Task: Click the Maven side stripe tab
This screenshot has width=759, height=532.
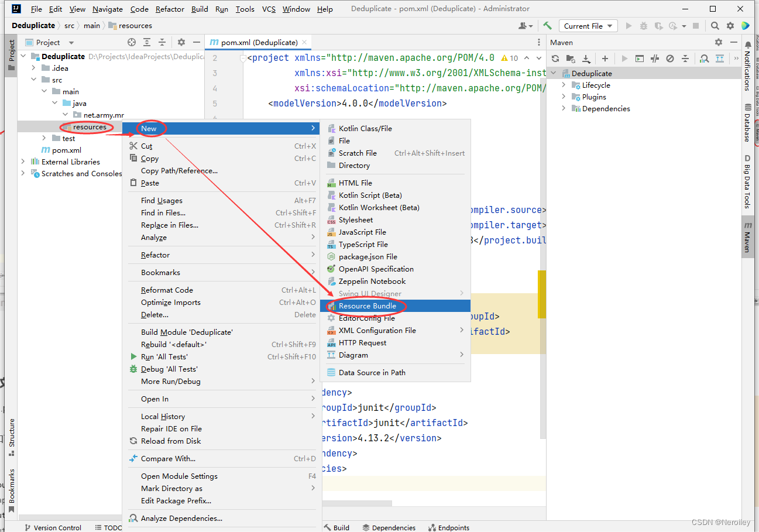Action: (747, 236)
